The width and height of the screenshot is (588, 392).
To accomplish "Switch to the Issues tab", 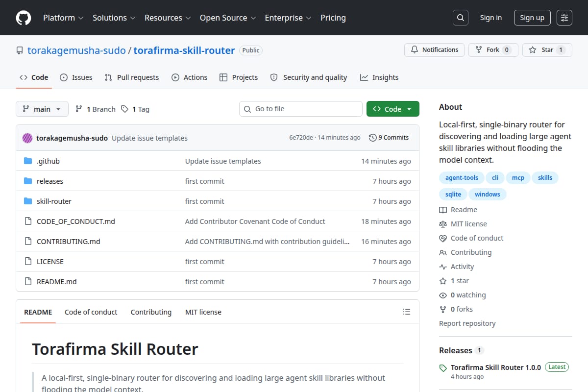I will [76, 77].
